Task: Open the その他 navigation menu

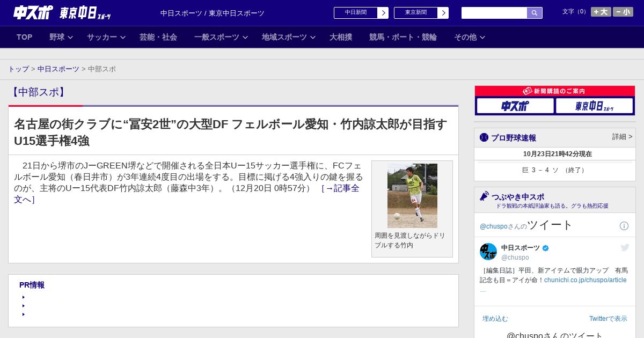Action: [x=465, y=37]
